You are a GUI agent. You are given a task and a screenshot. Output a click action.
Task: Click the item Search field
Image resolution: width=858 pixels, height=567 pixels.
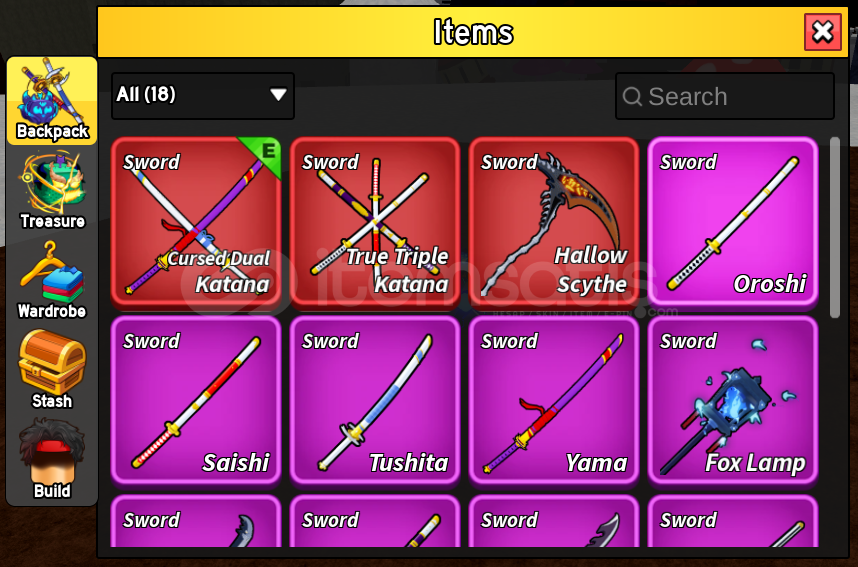(724, 96)
